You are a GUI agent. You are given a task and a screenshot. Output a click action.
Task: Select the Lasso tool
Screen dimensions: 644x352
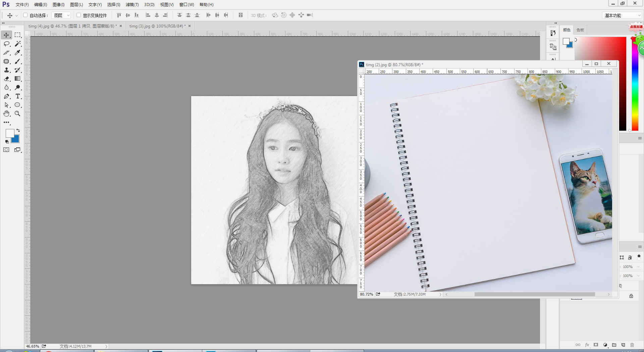(6, 44)
